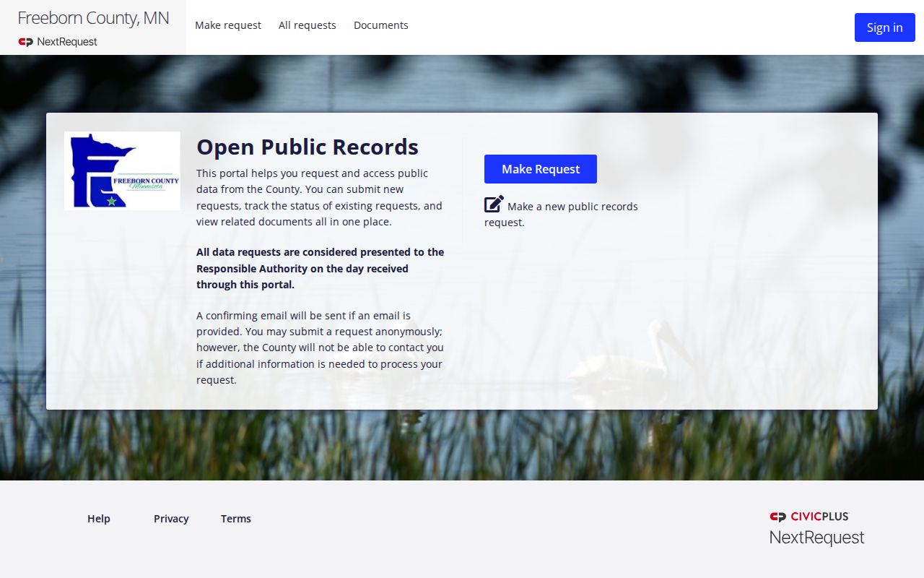
Task: Click the bold 'All data requests are considered' paragraph
Action: [x=321, y=268]
